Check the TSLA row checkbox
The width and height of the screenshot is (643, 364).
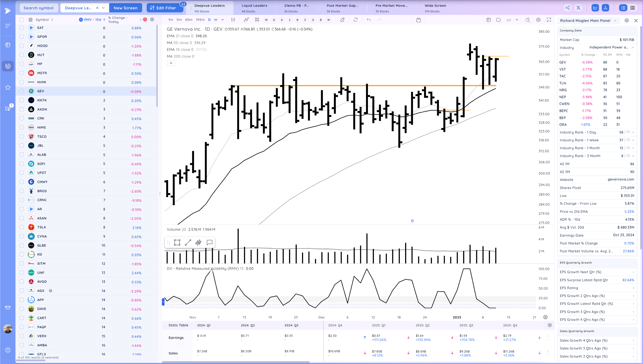[22, 227]
